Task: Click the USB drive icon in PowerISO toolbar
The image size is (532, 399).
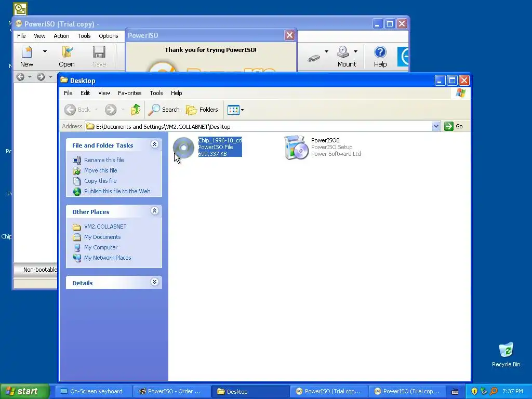Action: coord(314,58)
